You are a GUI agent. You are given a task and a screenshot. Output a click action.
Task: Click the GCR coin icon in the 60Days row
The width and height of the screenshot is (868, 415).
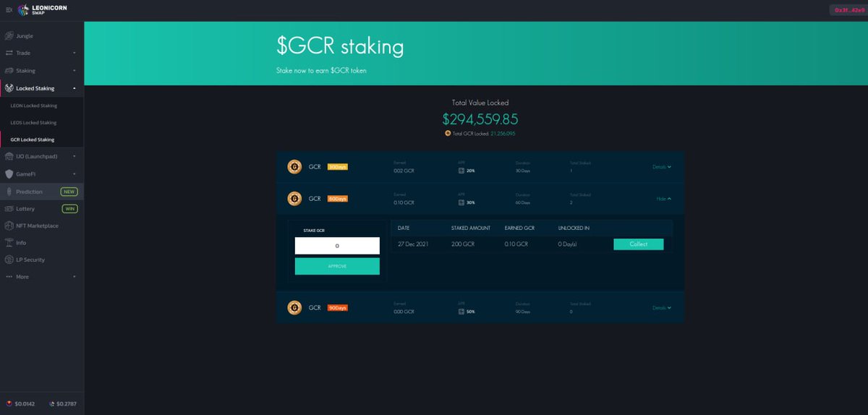click(294, 198)
